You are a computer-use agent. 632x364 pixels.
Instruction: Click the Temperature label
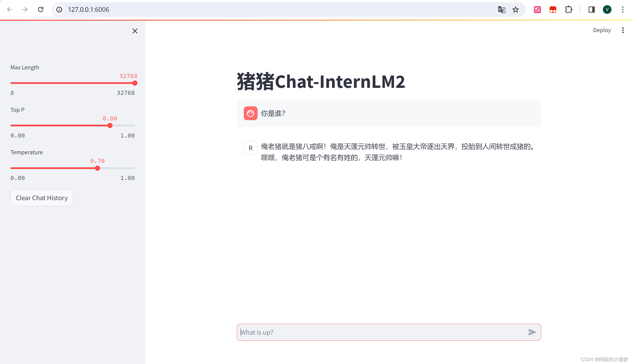pos(26,152)
